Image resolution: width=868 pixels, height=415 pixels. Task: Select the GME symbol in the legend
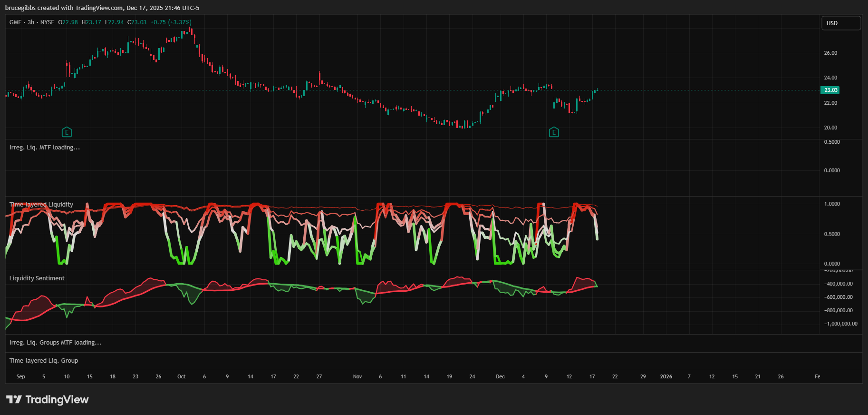tap(15, 22)
